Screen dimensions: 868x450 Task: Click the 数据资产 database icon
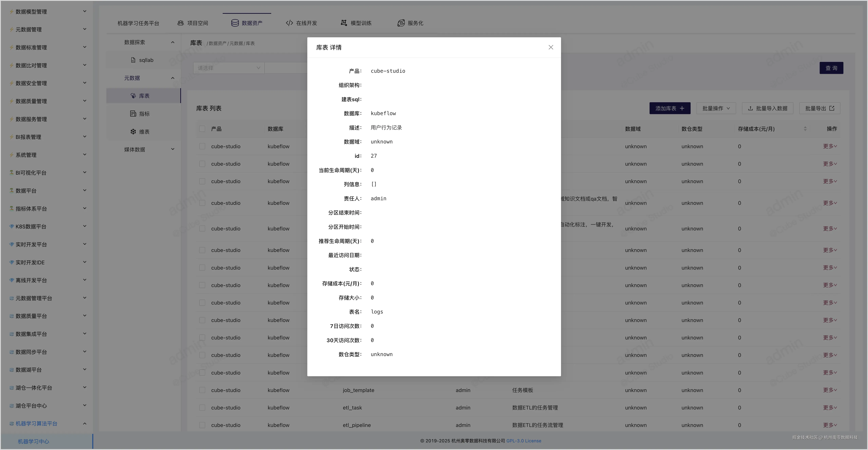pos(235,23)
